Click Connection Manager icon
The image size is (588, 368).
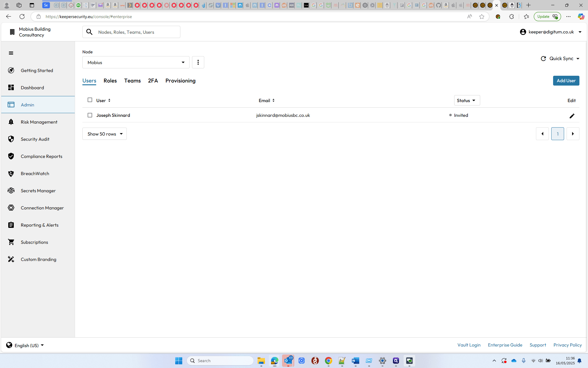[x=11, y=208]
